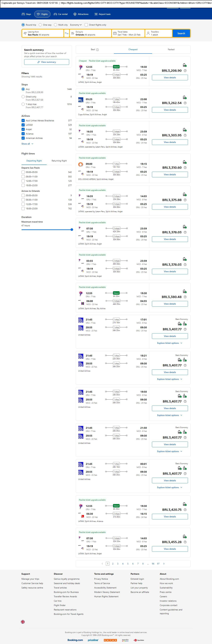This screenshot has width=212, height=644.
Task: Click the info icon next to Best
Action: [97, 50]
